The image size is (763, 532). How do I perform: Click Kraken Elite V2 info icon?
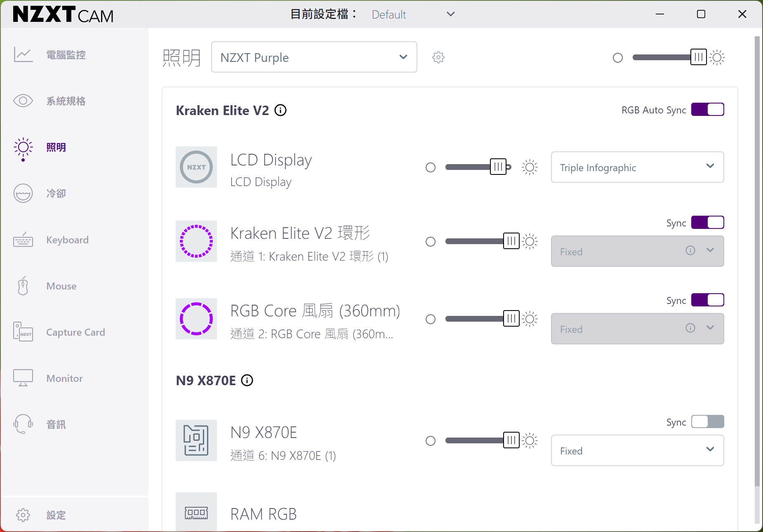point(280,110)
